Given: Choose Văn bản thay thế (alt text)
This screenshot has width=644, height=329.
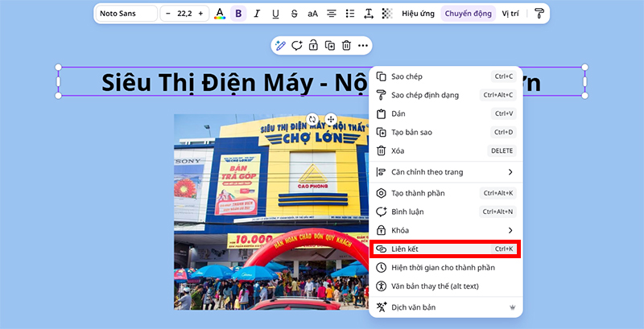Looking at the screenshot, I should pos(446,286).
